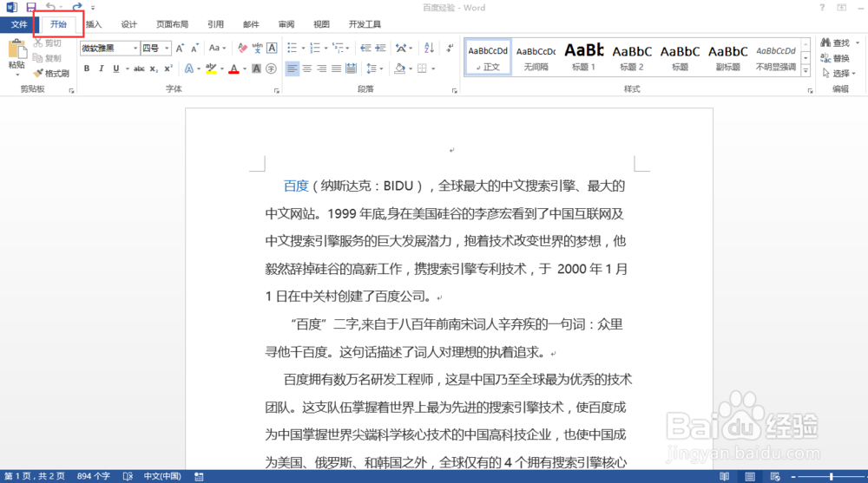
Task: Toggle Align Right paragraph
Action: 322,69
